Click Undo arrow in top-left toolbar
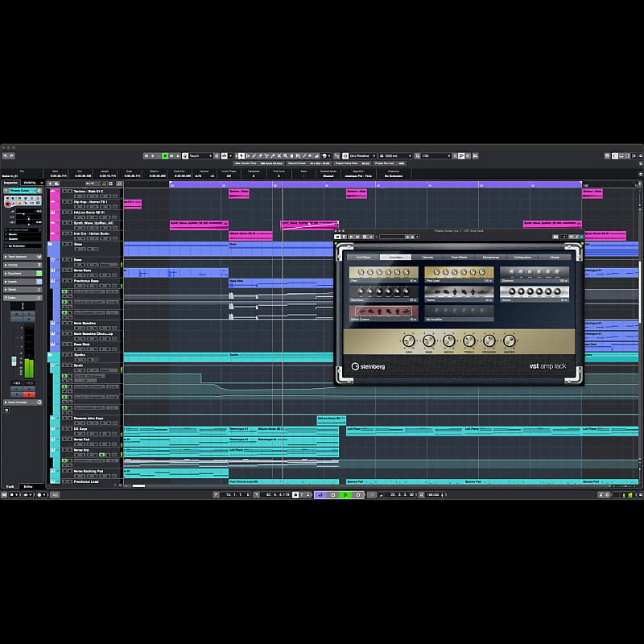 click(x=6, y=155)
